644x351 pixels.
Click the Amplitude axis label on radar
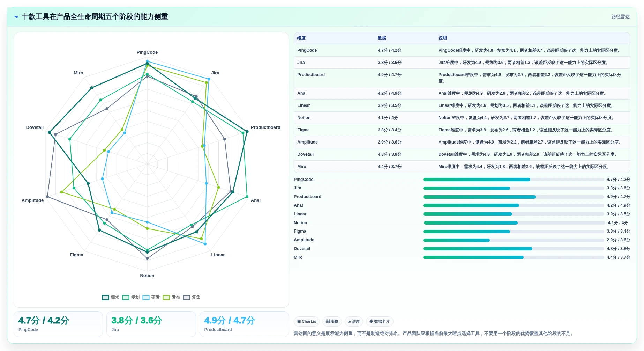coord(32,200)
